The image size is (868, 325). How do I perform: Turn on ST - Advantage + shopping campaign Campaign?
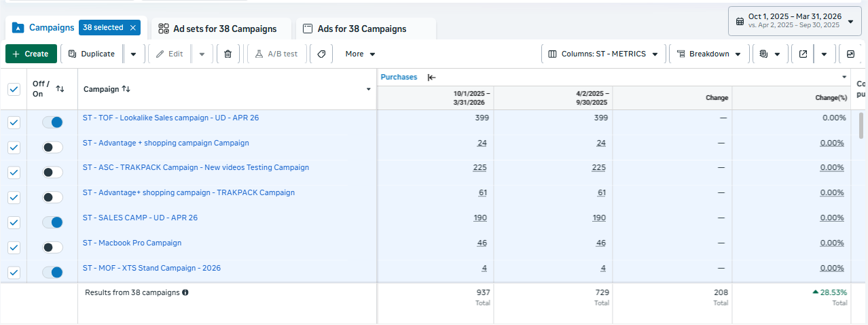[52, 148]
